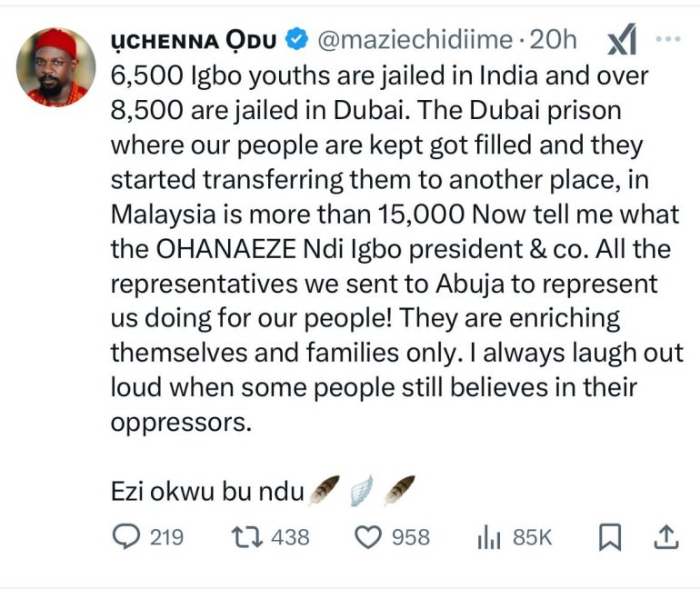Click the 219 replies count
The width and height of the screenshot is (700, 589).
pos(166,538)
